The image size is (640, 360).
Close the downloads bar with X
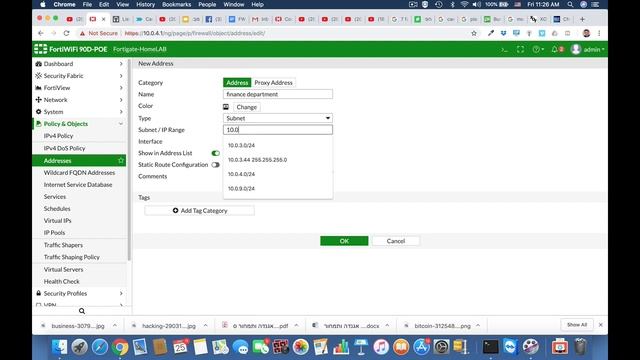point(600,325)
